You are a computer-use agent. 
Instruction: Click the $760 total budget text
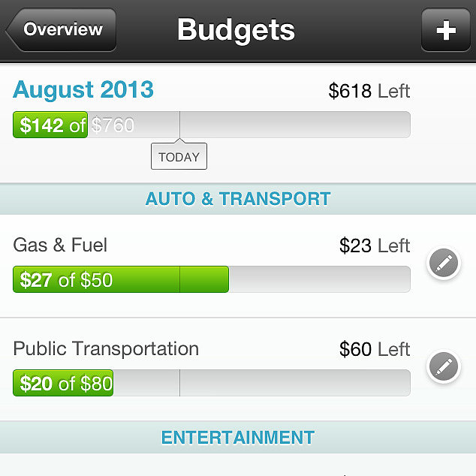click(x=113, y=125)
